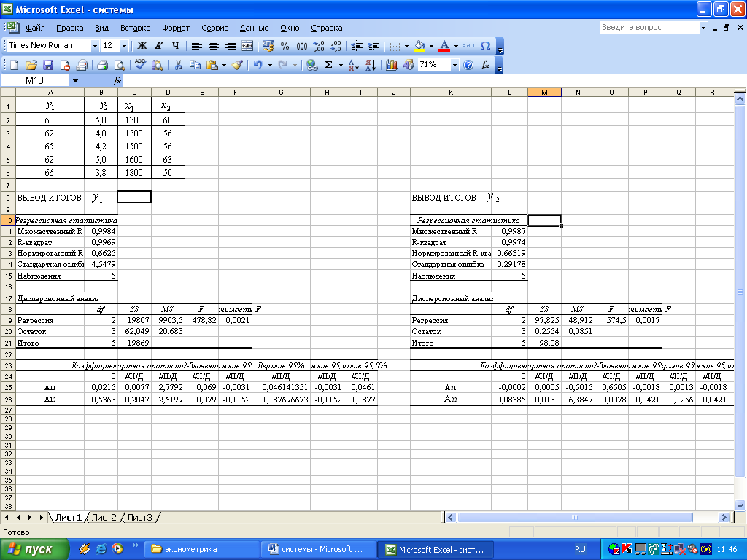747x560 pixels.
Task: Open the Файл menu
Action: pyautogui.click(x=35, y=28)
